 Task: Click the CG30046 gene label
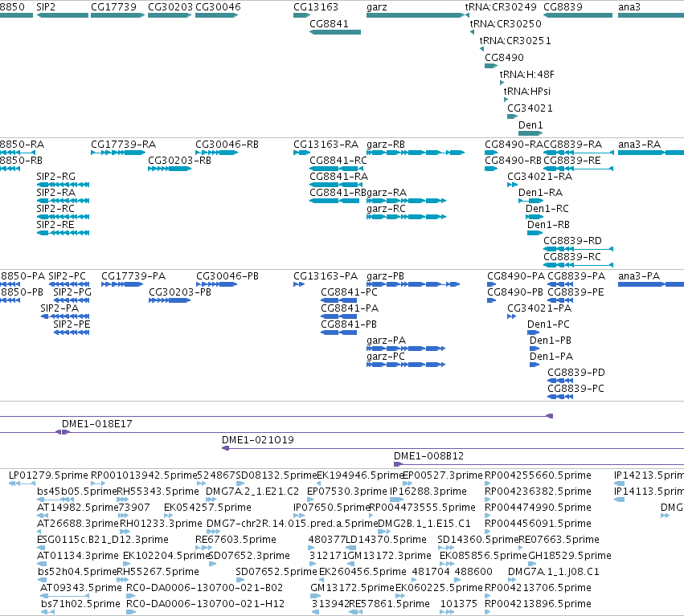coord(218,7)
